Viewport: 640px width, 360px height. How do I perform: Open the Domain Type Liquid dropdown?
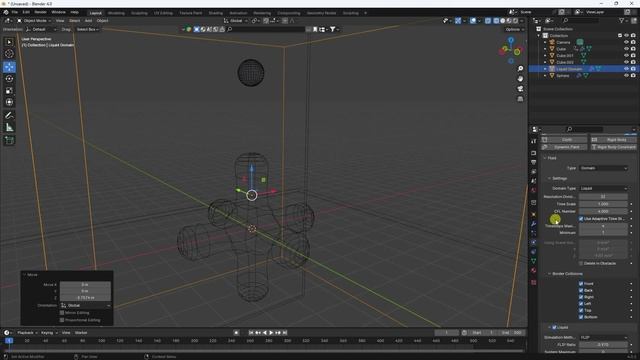603,189
